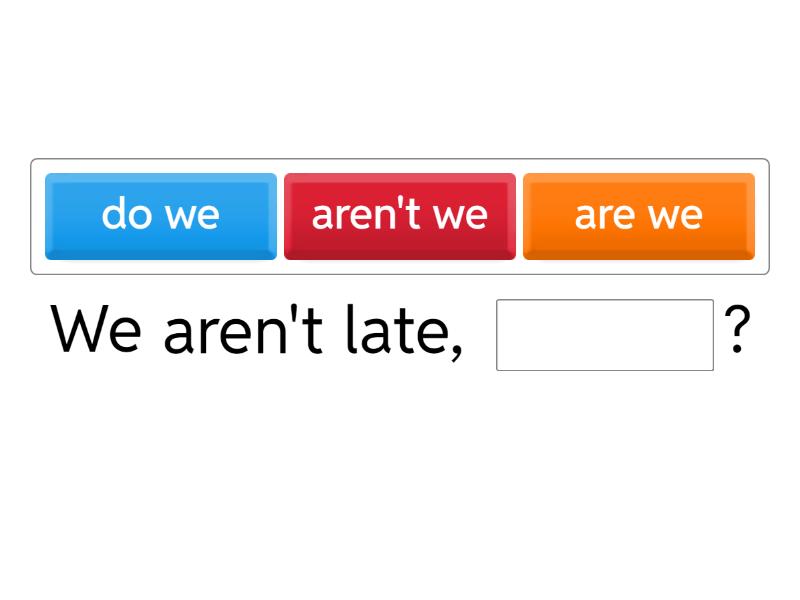Select the tile reading "do we"
800x600 pixels.
click(161, 216)
